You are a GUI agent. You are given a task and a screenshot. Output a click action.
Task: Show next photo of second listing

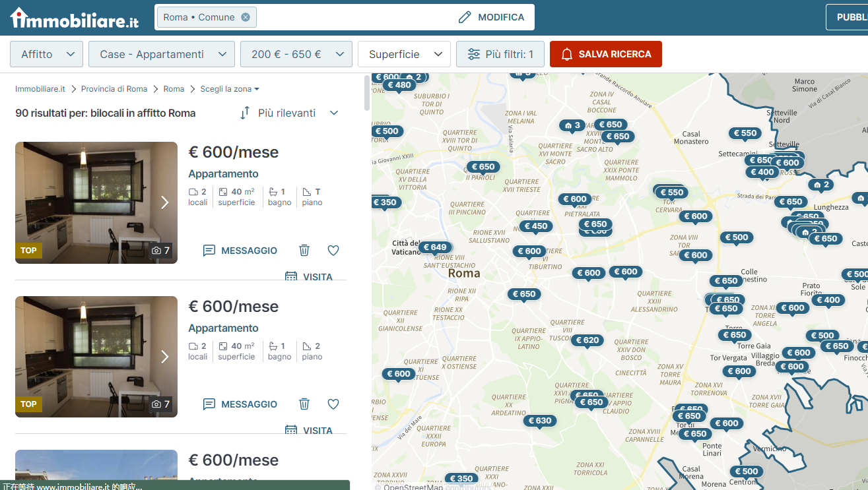point(164,357)
